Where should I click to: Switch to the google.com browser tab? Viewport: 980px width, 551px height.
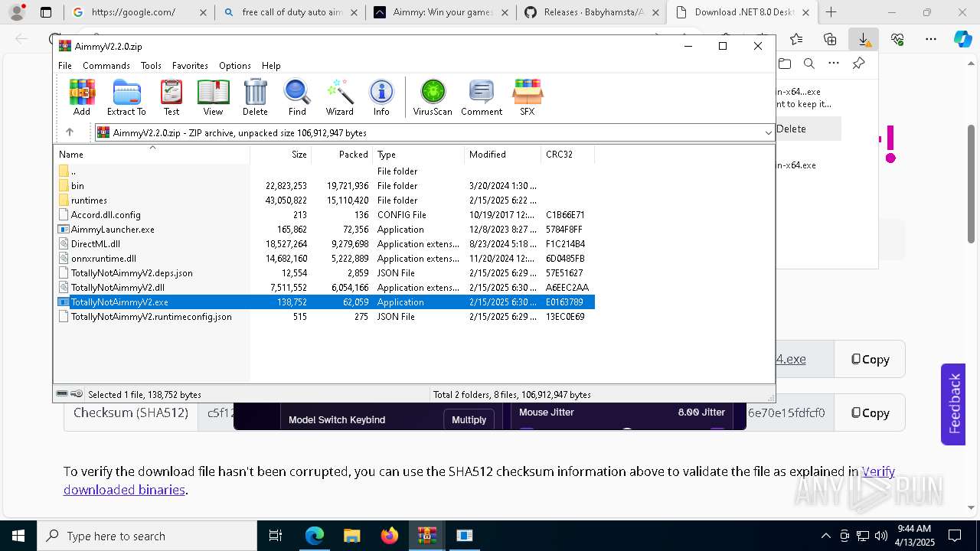138,12
